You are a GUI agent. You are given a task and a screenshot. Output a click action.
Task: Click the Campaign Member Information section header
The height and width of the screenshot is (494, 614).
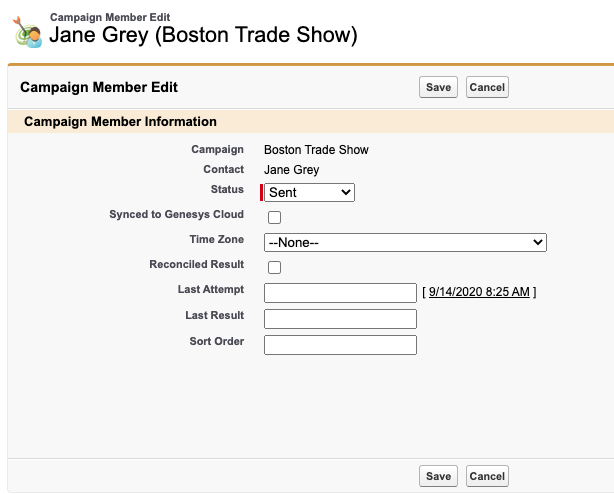(120, 121)
